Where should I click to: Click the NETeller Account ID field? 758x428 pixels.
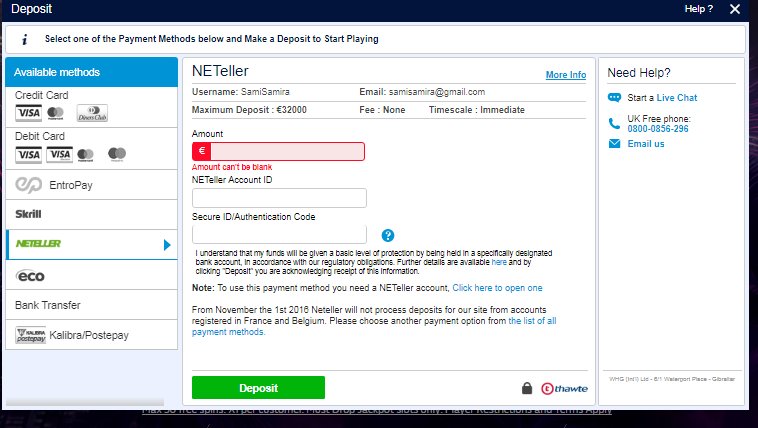pyautogui.click(x=279, y=198)
